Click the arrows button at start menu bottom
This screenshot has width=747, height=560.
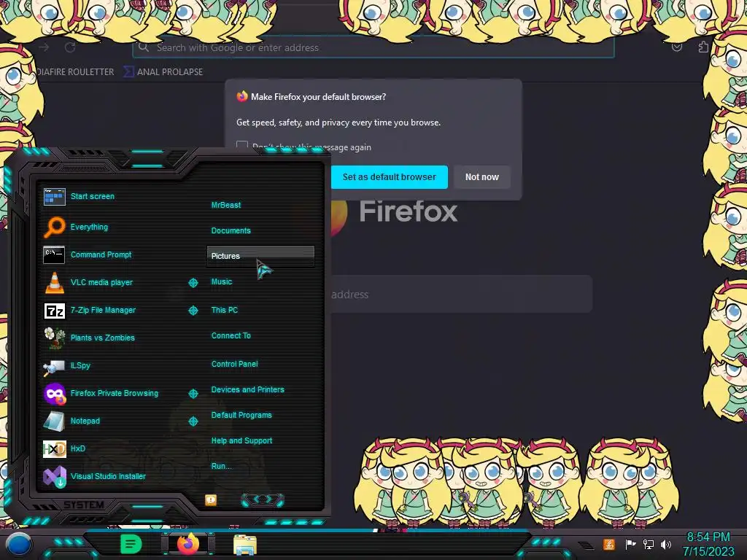click(x=263, y=499)
